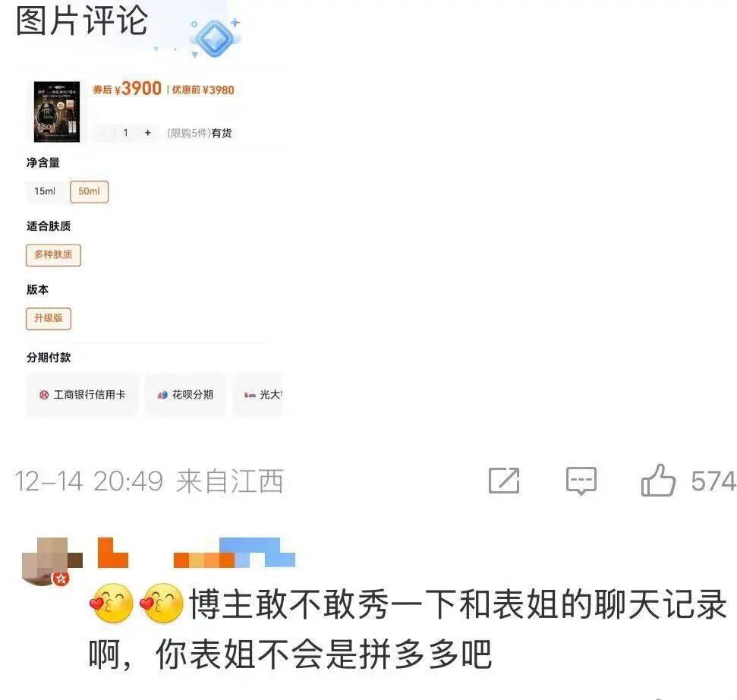Image resolution: width=737 pixels, height=700 pixels.
Task: Like the post with thumbs-up icon
Action: pyautogui.click(x=658, y=480)
